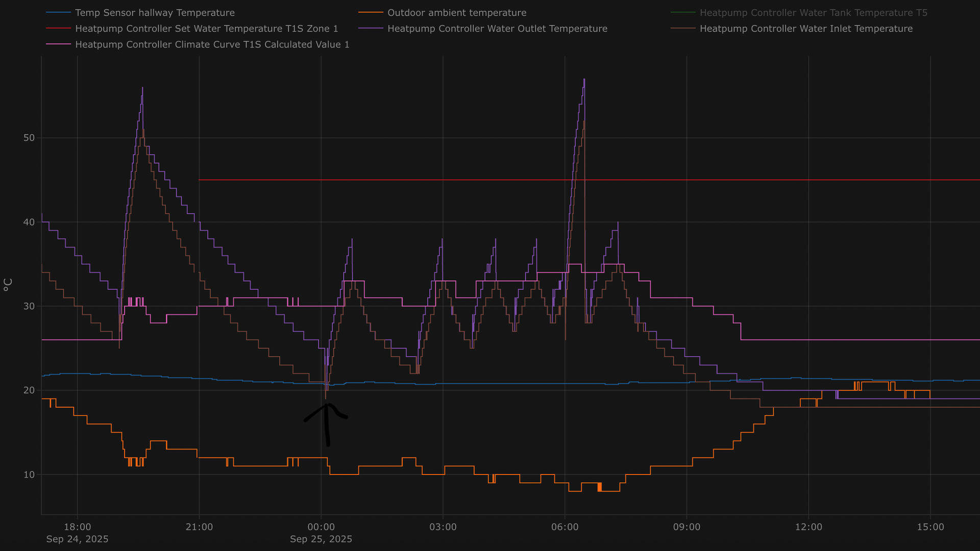Enable the greyed-out Water Tank Temperature T5 series
980x551 pixels.
tap(813, 13)
